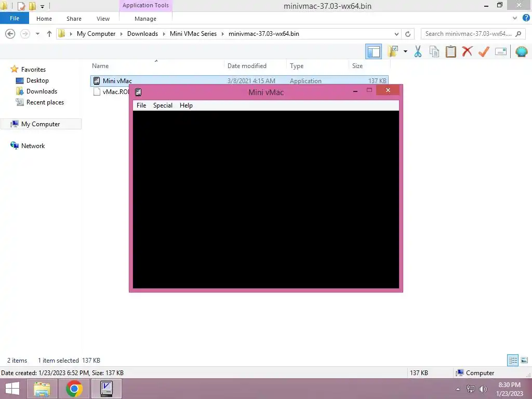
Task: Close the Mini vMac window
Action: (388, 90)
